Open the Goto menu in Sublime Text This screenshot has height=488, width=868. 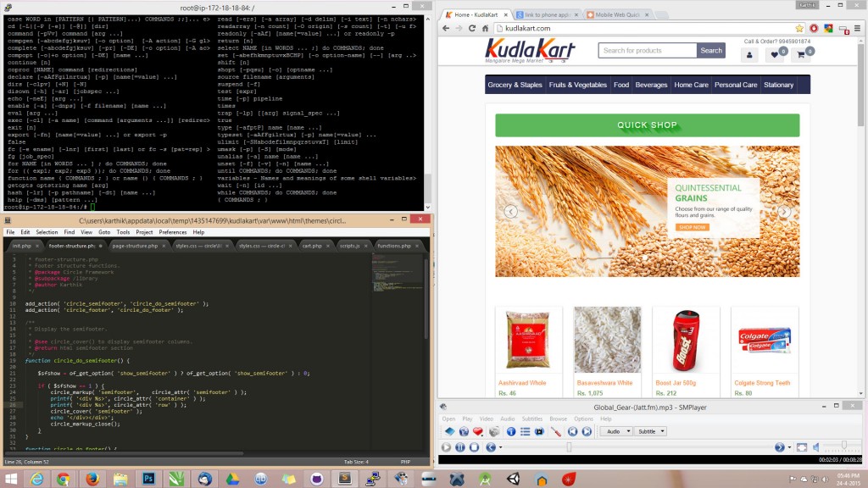(104, 232)
